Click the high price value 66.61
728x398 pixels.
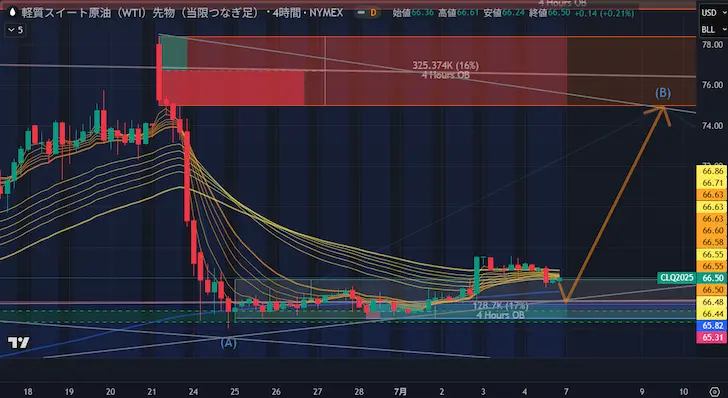(x=468, y=13)
